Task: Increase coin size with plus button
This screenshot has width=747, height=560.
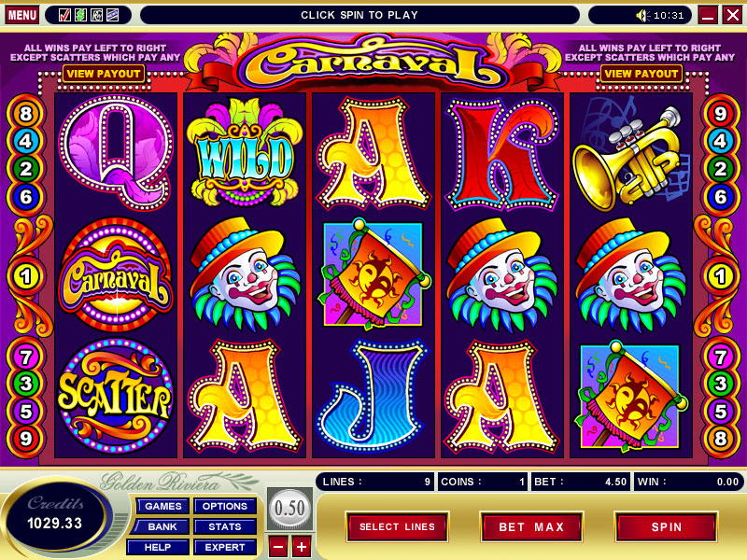Action: [x=301, y=547]
